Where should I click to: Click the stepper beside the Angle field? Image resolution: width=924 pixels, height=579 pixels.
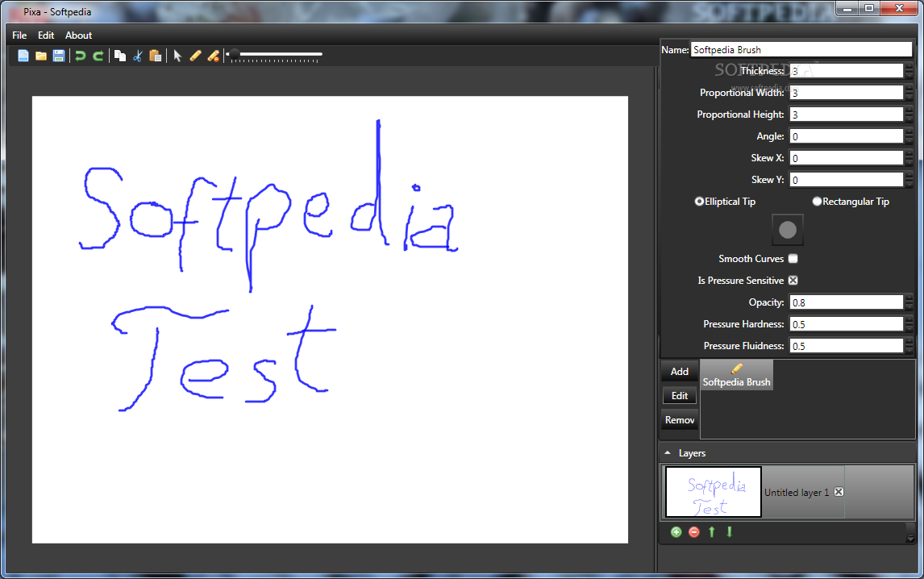coord(909,136)
